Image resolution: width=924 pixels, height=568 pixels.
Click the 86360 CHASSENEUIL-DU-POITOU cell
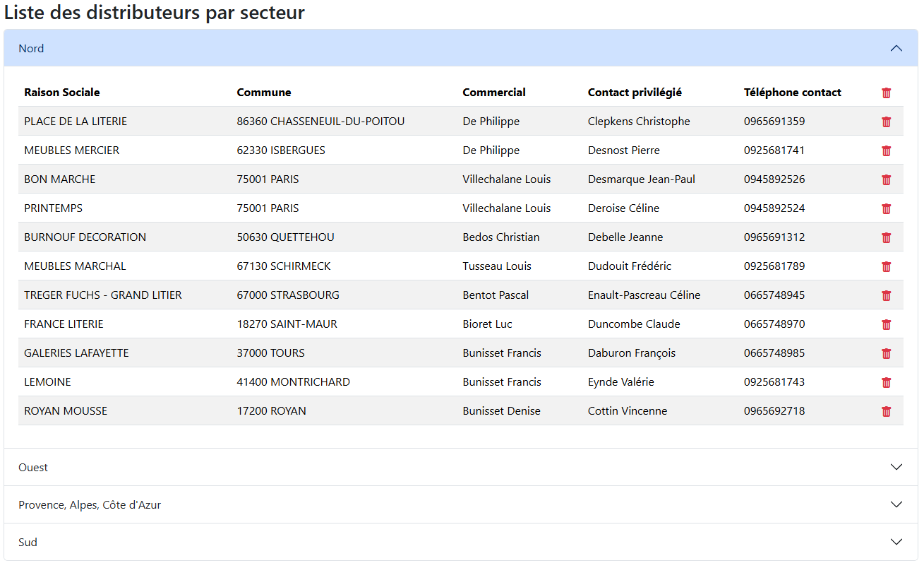pyautogui.click(x=320, y=121)
